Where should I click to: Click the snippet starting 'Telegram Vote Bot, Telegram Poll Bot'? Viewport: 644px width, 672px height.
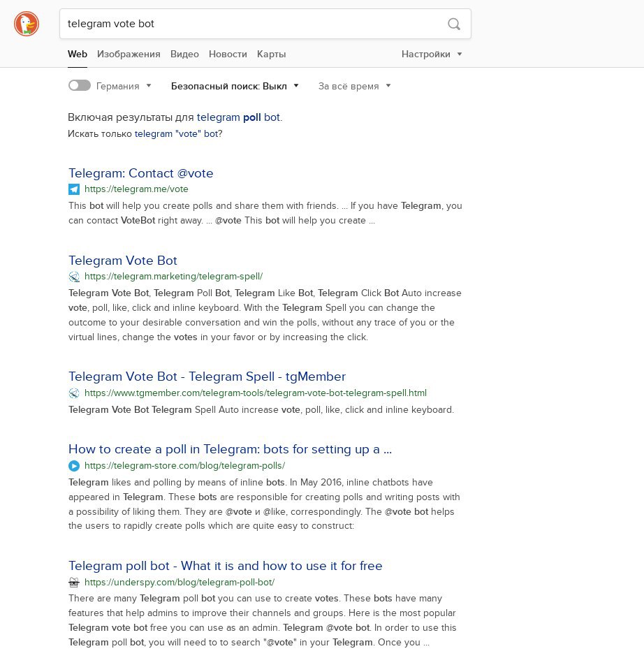coord(265,315)
